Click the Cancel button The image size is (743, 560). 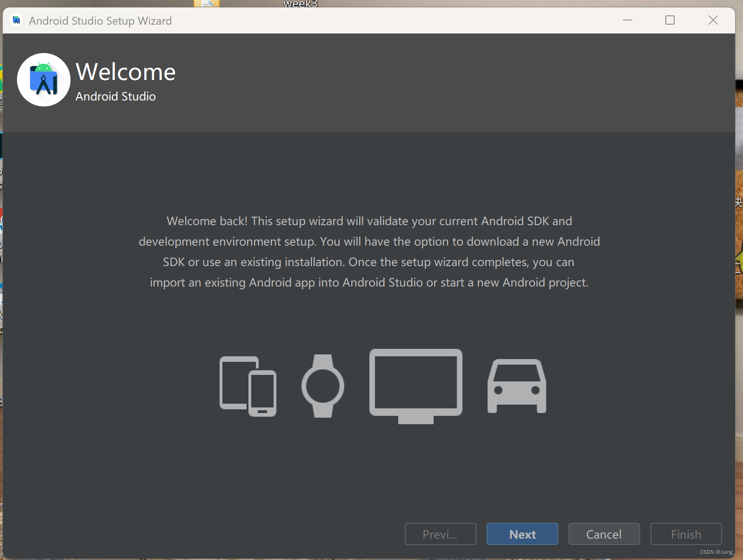click(604, 534)
